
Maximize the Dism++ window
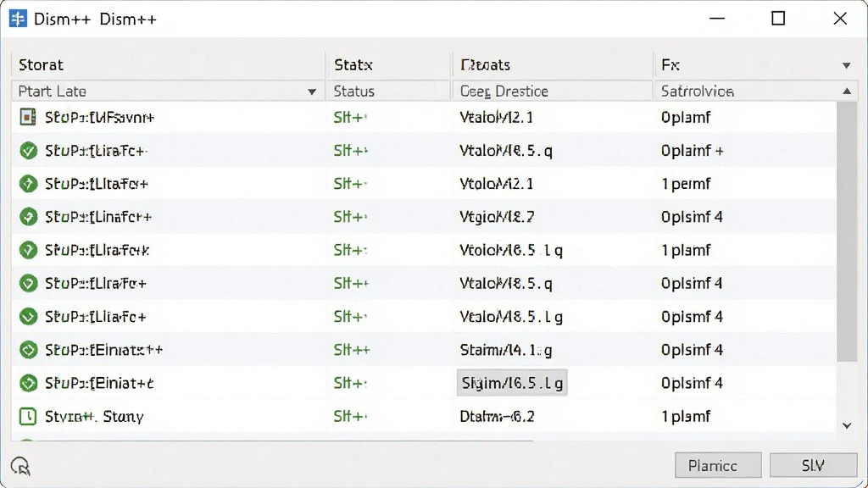778,19
